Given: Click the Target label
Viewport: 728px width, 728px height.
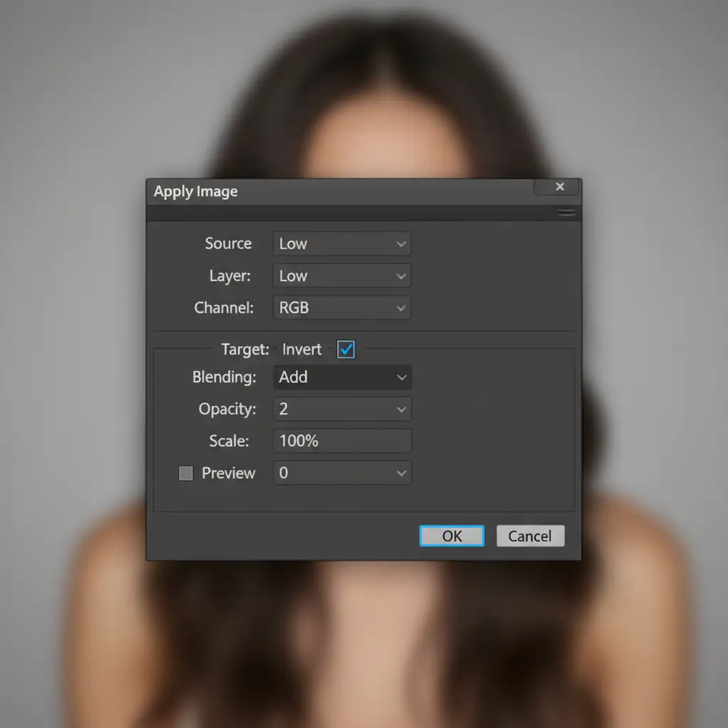Looking at the screenshot, I should pos(245,349).
